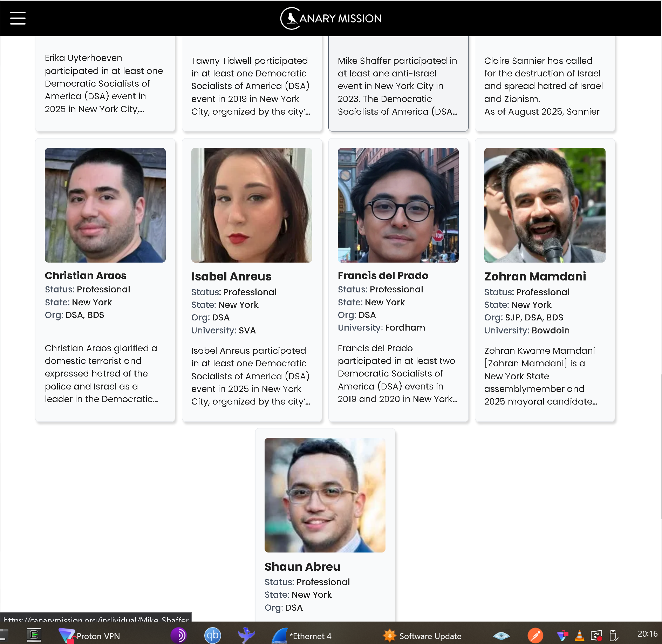Click the Francis del Prado description paragraph

tap(398, 374)
